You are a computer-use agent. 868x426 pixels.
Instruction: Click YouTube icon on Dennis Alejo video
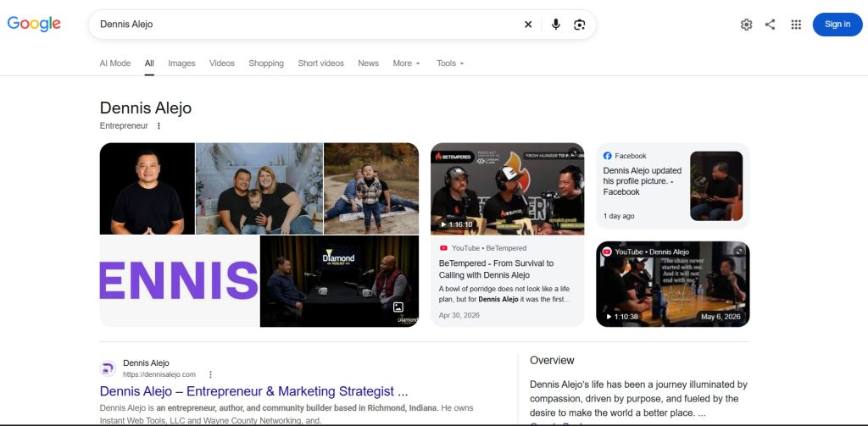[x=607, y=252]
